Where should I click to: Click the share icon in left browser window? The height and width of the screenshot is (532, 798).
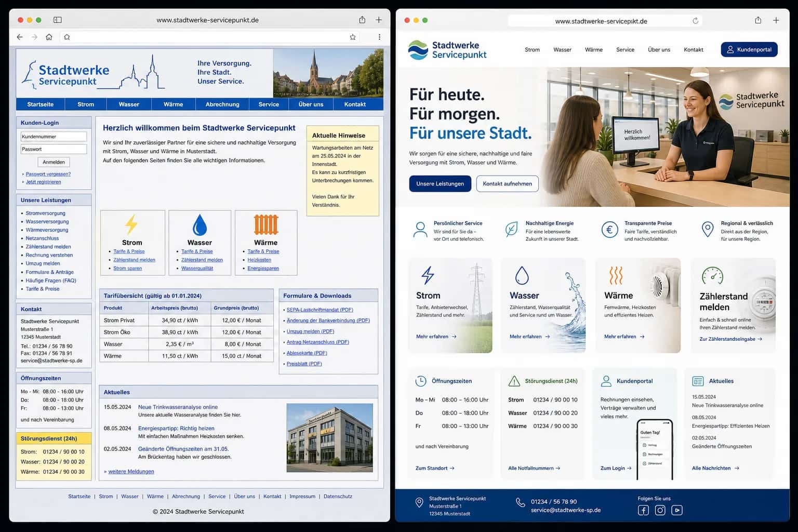[362, 20]
